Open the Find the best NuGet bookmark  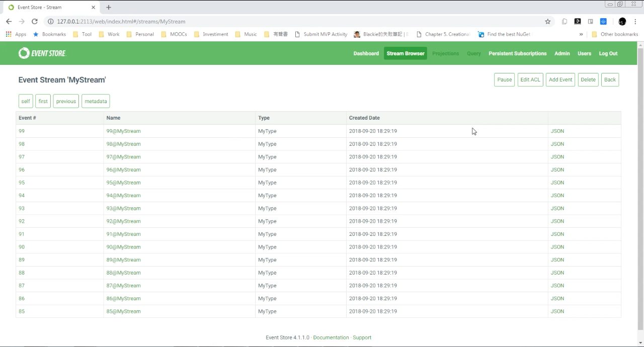504,34
